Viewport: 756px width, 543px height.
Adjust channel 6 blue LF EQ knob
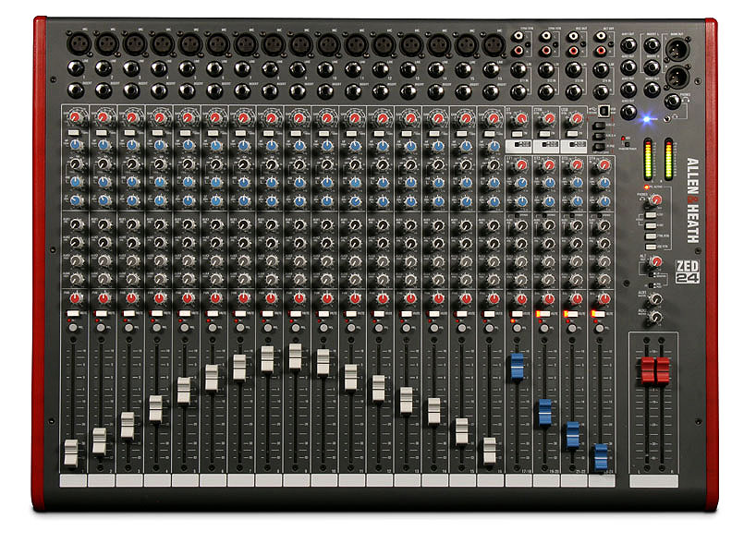215,200
